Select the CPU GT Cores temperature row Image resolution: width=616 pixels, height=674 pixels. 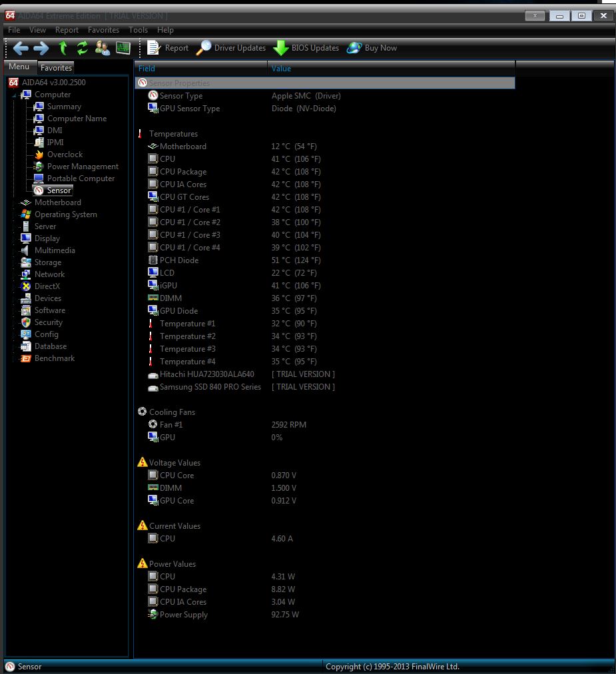[x=325, y=197]
